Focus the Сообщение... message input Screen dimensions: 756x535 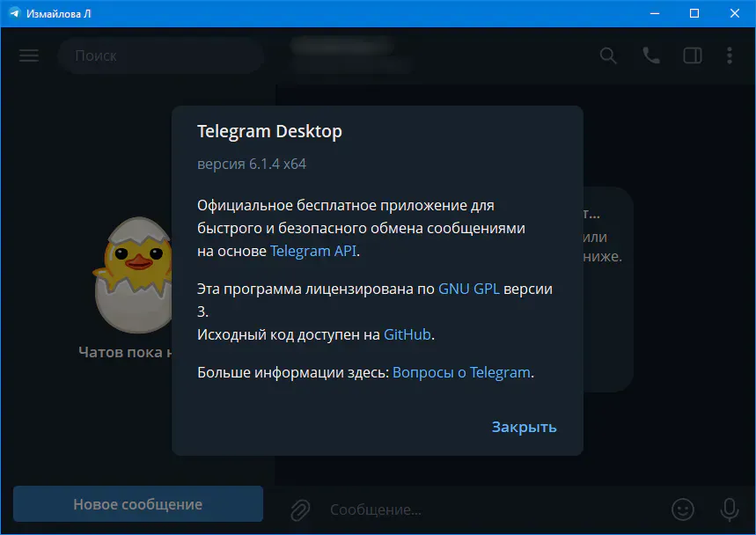point(495,510)
